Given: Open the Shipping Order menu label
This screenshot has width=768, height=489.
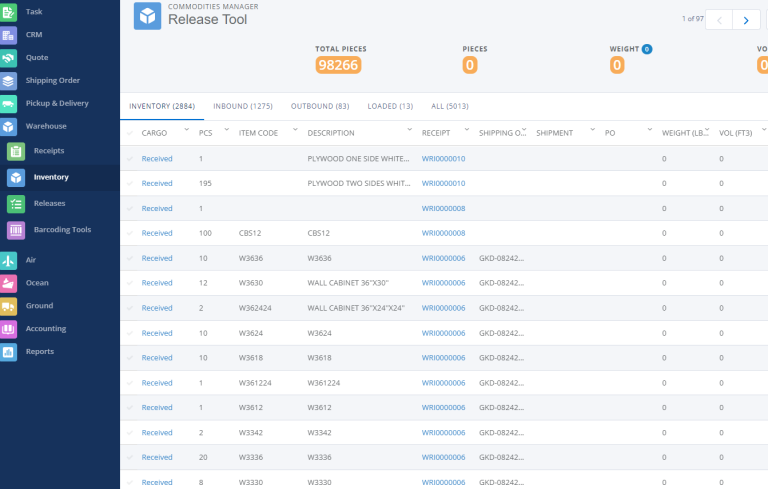Looking at the screenshot, I should click(53, 80).
